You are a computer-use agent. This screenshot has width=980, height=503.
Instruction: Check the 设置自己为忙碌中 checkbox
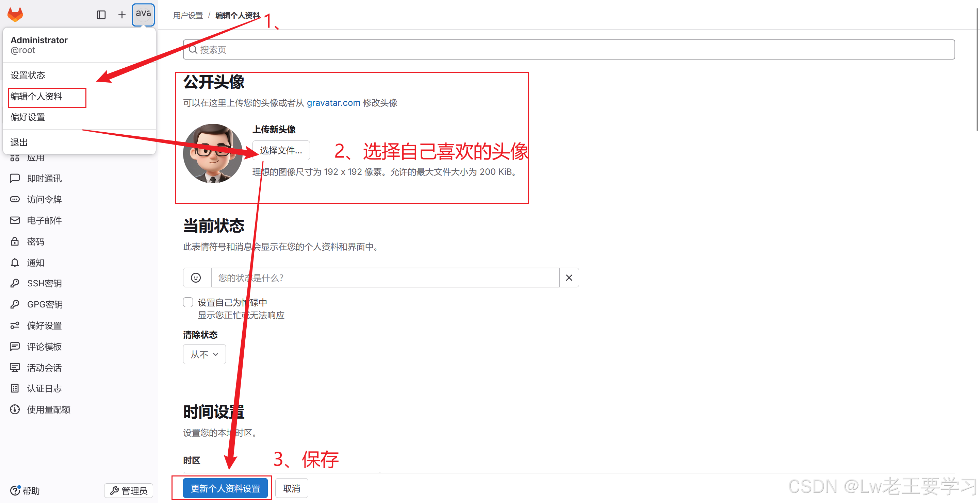[188, 302]
